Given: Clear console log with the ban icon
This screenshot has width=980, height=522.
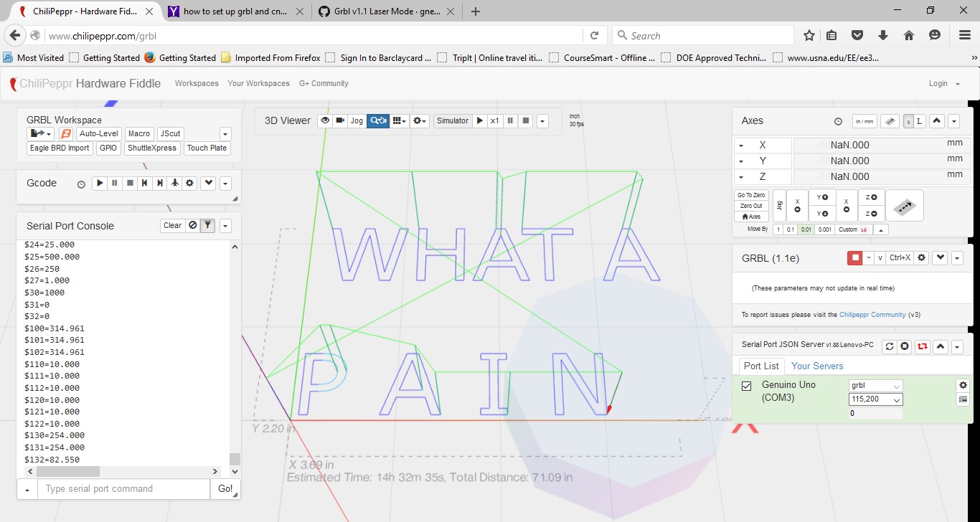Looking at the screenshot, I should (x=192, y=226).
